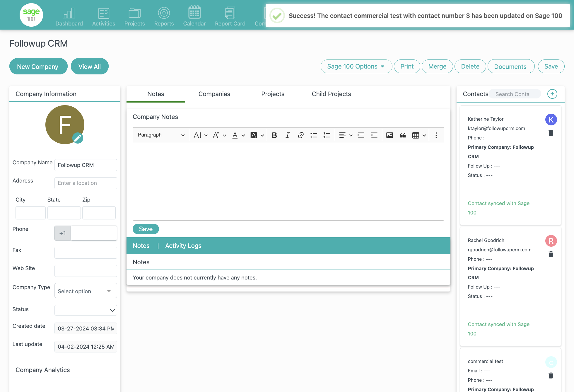Expand text alignment dropdown
The image size is (574, 392).
346,135
